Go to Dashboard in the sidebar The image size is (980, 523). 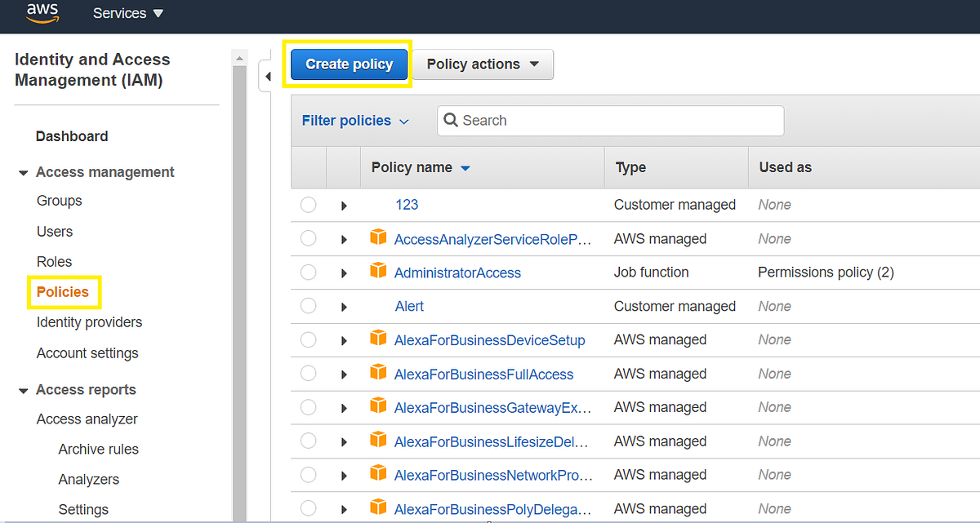(x=72, y=136)
